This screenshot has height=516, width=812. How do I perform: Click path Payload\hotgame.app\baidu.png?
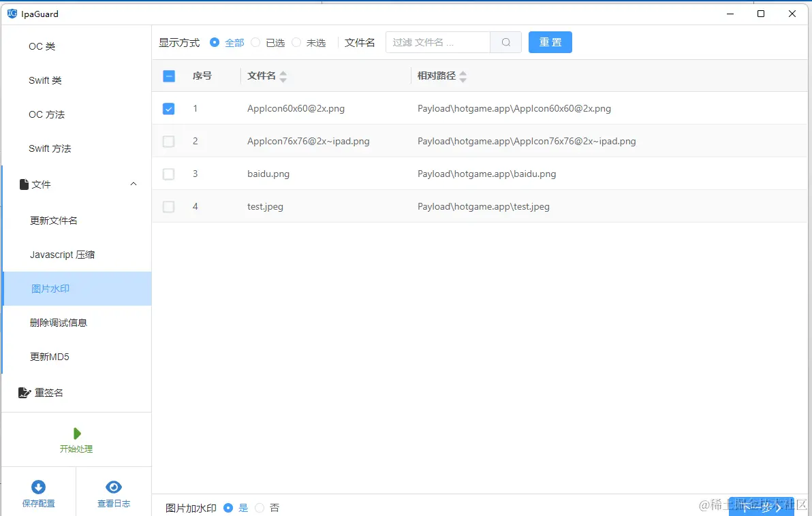coord(487,174)
